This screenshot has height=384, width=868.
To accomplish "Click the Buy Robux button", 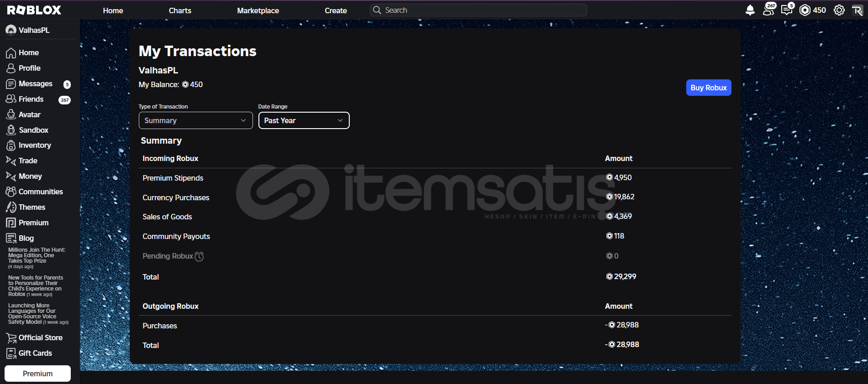I will pos(709,88).
